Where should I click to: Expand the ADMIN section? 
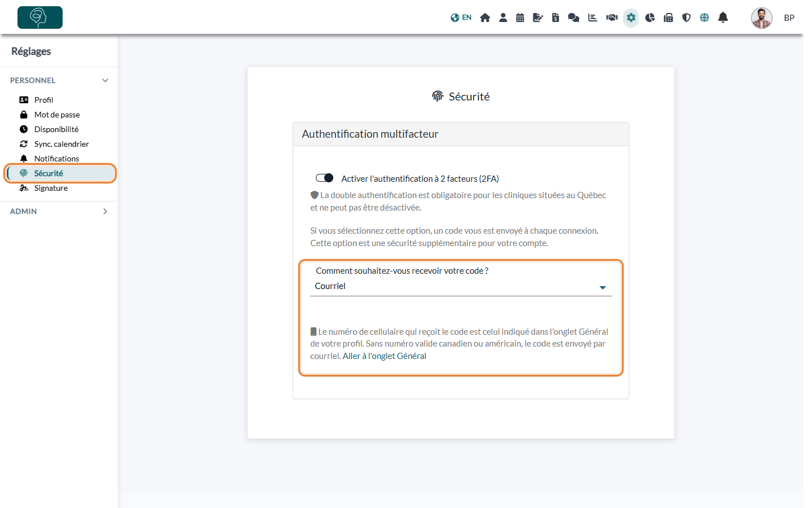[59, 211]
